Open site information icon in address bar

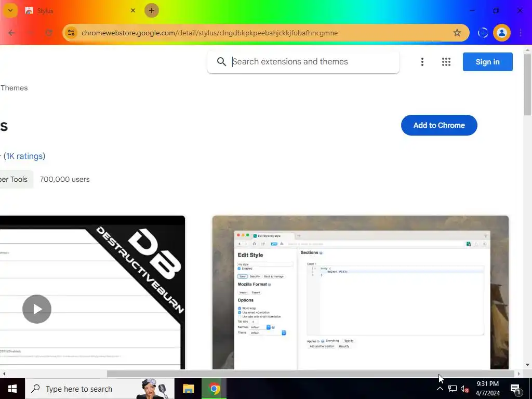(71, 33)
